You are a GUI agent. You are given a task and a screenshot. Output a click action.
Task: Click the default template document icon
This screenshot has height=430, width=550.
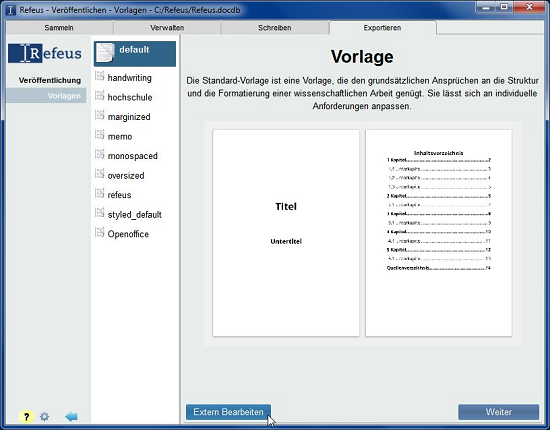(105, 53)
